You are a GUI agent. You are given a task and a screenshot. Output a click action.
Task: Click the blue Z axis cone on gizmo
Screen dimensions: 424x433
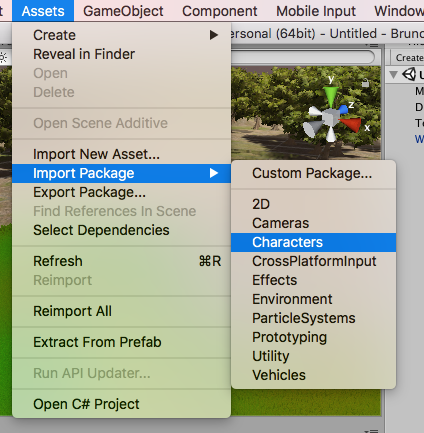tap(343, 110)
